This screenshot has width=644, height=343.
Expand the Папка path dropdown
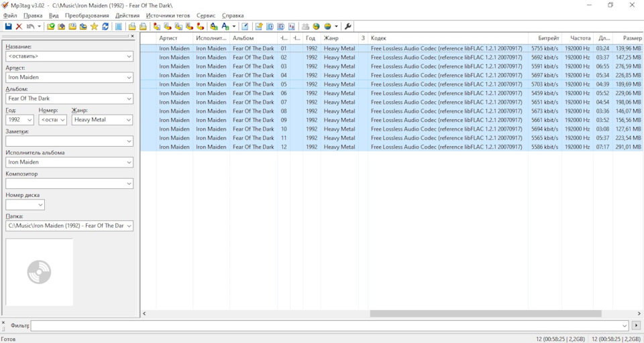(129, 226)
